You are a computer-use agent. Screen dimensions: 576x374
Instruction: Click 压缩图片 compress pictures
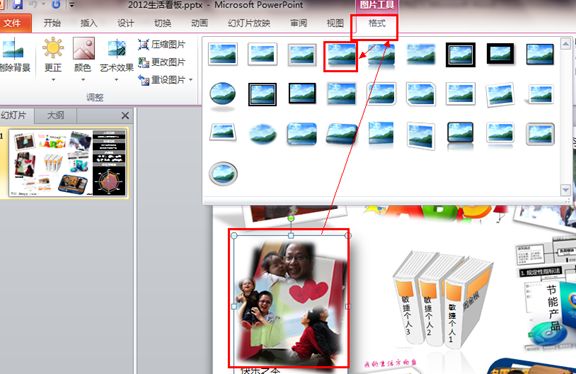point(162,44)
